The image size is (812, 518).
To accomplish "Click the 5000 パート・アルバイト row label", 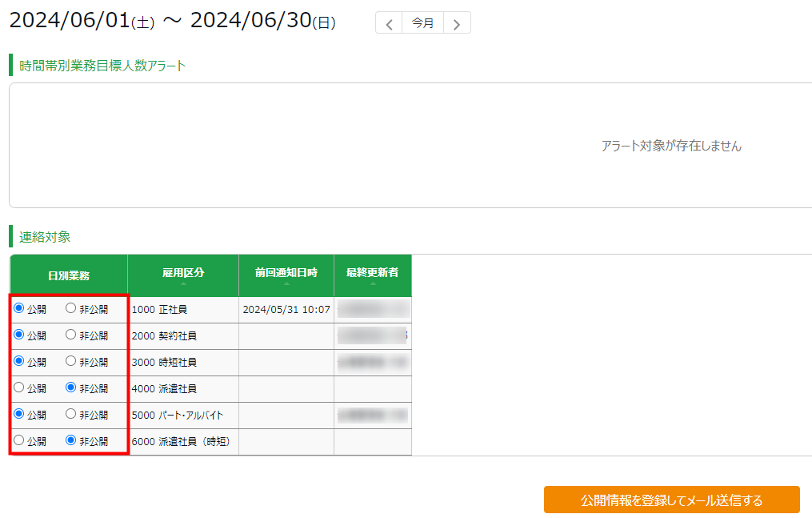I will tap(178, 416).
